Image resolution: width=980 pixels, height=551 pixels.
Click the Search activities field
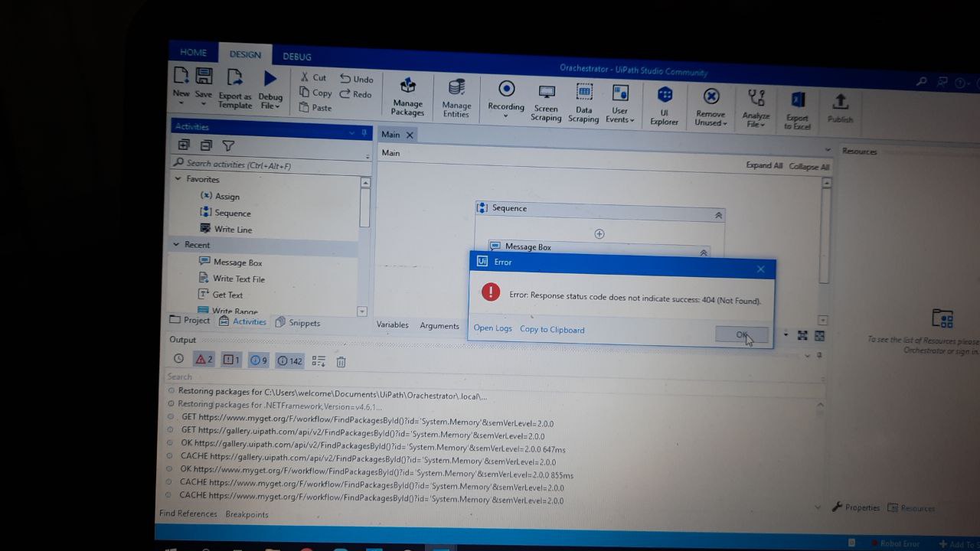coord(269,165)
